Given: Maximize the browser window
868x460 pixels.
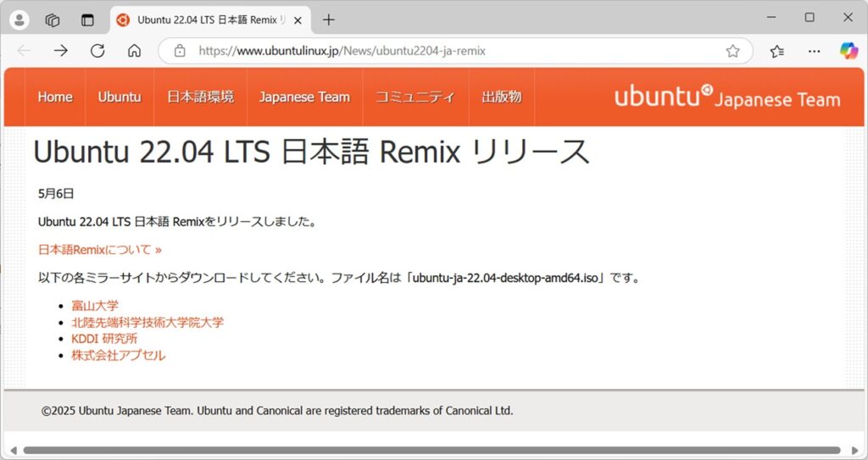Looking at the screenshot, I should [x=810, y=18].
